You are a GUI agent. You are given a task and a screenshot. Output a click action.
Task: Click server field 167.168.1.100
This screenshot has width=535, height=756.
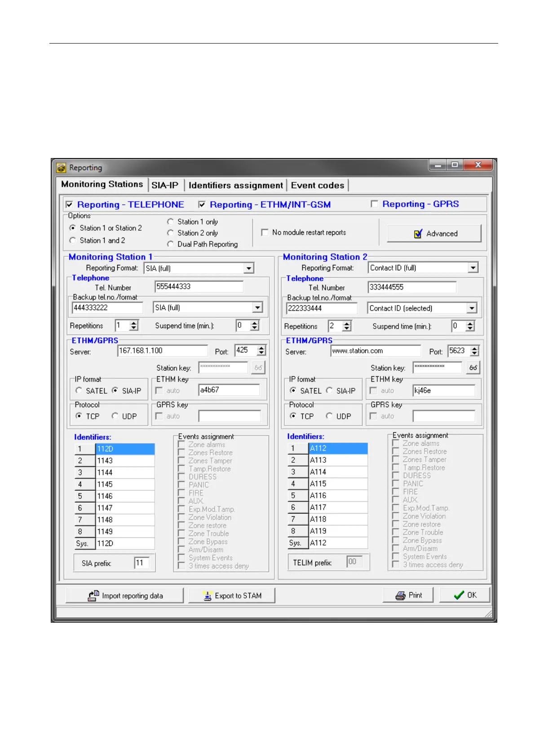click(163, 351)
